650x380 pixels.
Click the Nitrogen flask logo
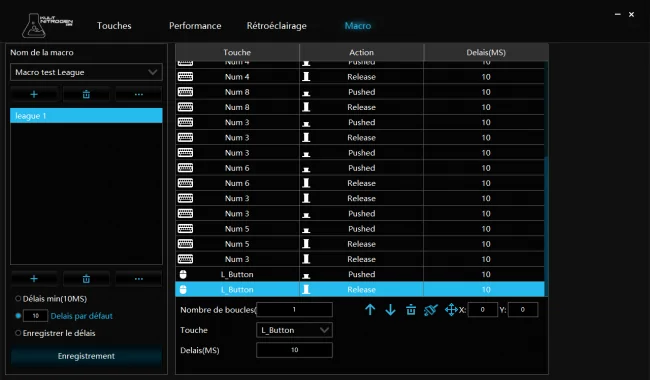[x=47, y=25]
